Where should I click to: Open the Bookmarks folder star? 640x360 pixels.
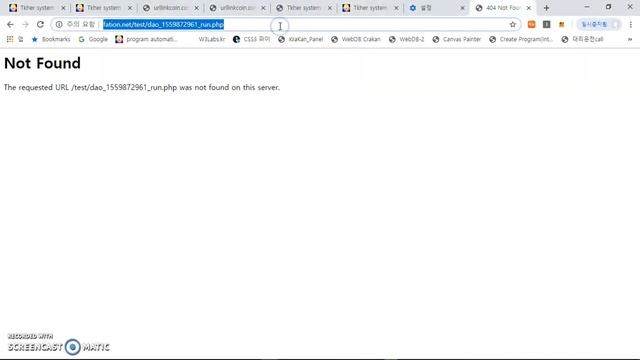(51, 39)
